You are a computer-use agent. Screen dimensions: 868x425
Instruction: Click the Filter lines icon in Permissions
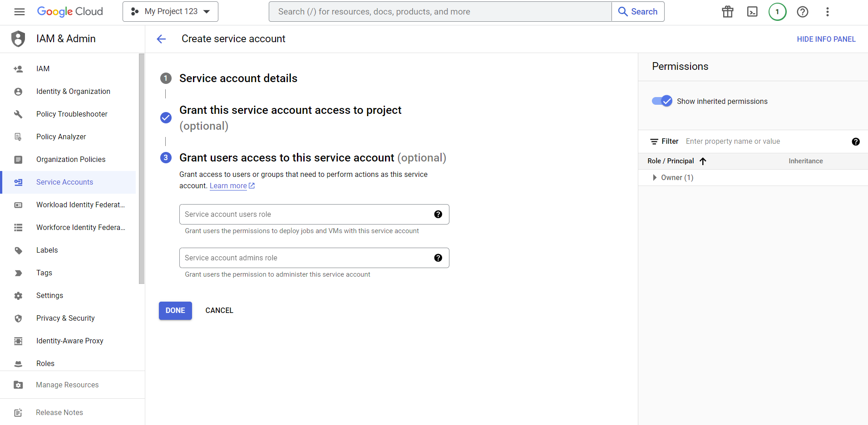[654, 142]
